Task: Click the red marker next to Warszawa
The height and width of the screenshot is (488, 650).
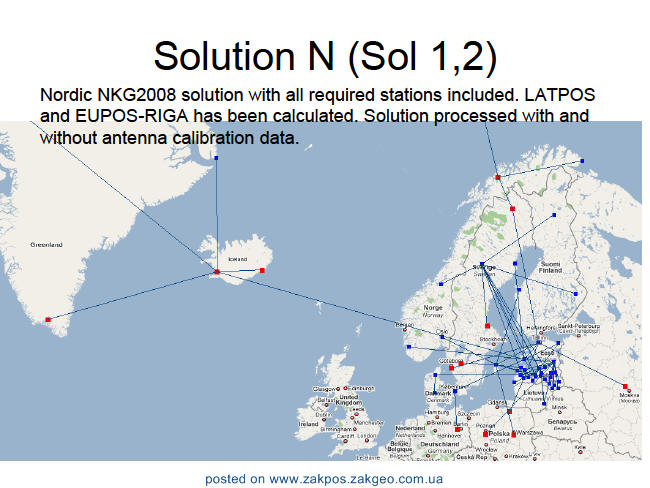Action: pos(514,435)
